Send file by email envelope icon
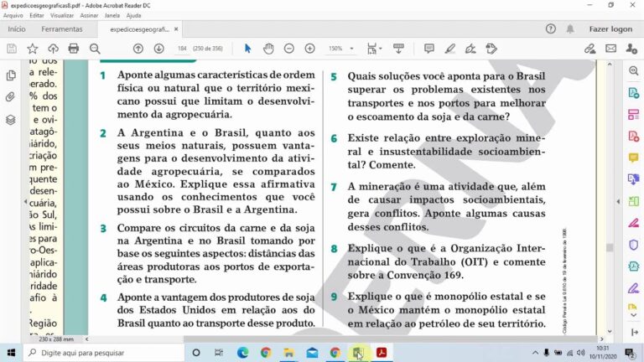Image resolution: width=644 pixels, height=362 pixels. (x=610, y=49)
